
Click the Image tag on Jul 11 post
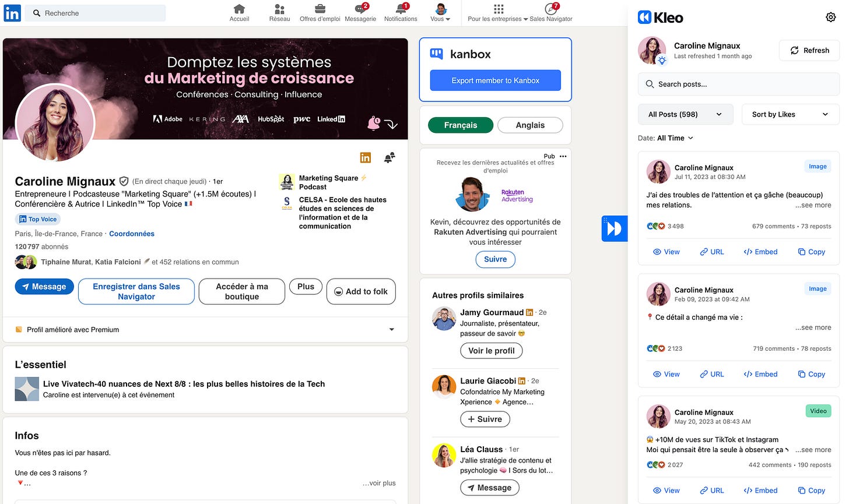(x=818, y=167)
